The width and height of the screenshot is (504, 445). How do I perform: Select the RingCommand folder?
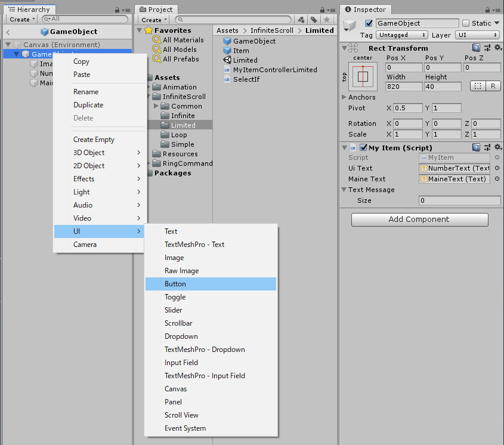pos(183,163)
